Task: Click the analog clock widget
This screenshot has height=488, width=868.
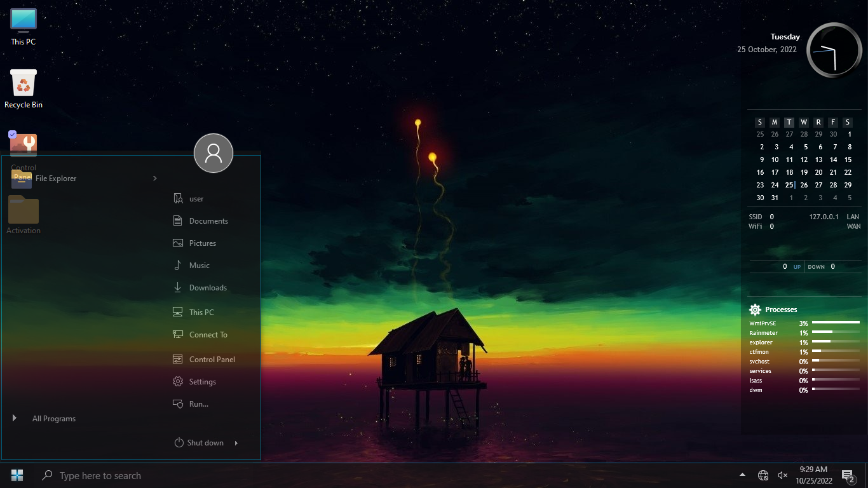Action: tap(834, 50)
